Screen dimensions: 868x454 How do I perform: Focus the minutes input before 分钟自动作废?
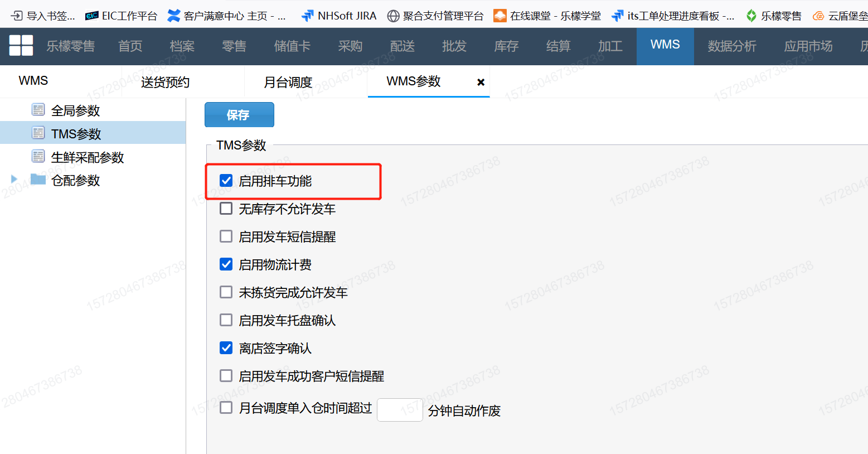[400, 410]
